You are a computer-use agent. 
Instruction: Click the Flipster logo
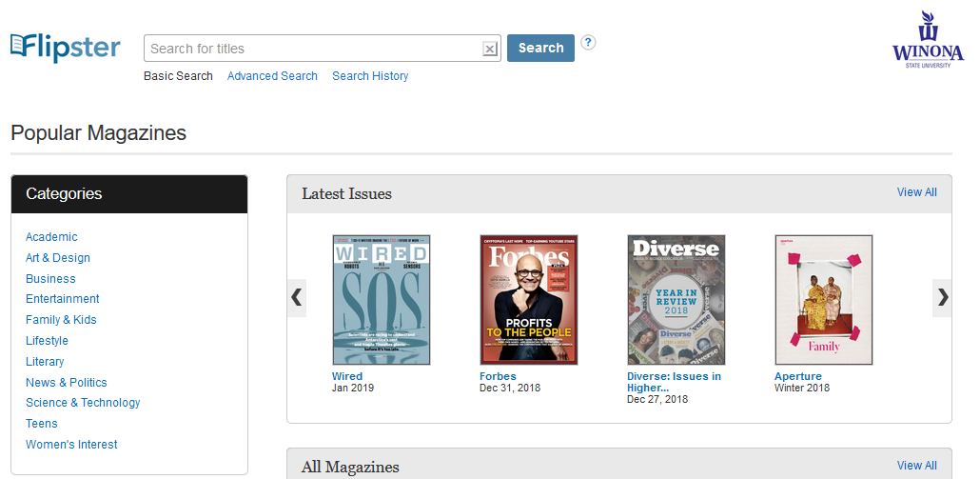click(x=65, y=48)
